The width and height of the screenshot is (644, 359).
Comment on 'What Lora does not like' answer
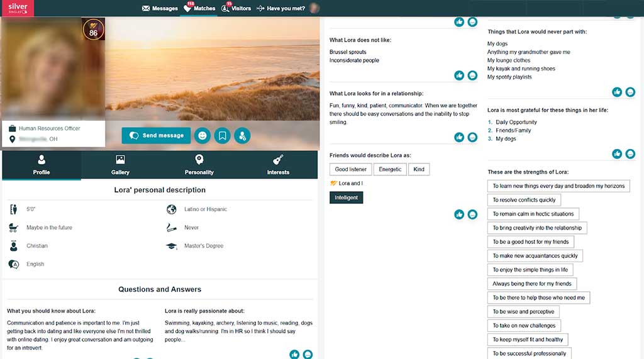click(473, 75)
